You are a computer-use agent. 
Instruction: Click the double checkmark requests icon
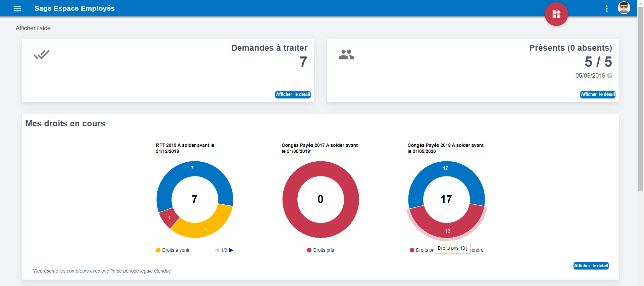click(42, 54)
